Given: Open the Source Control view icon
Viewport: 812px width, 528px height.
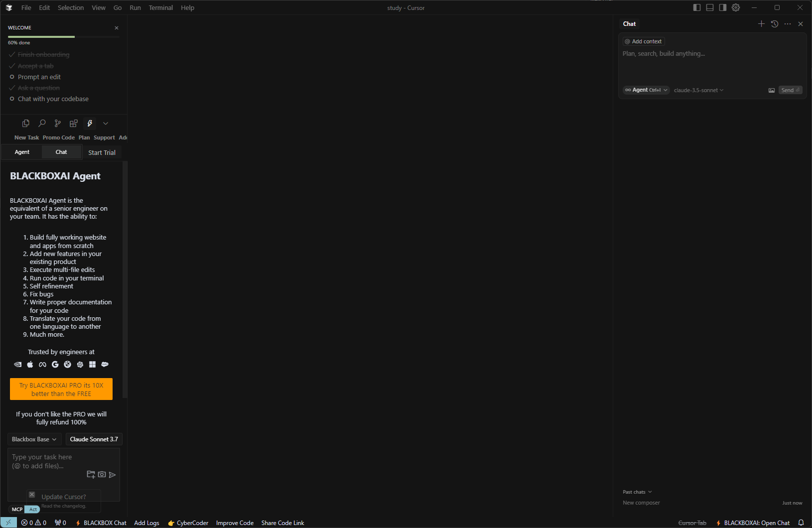Looking at the screenshot, I should point(58,123).
